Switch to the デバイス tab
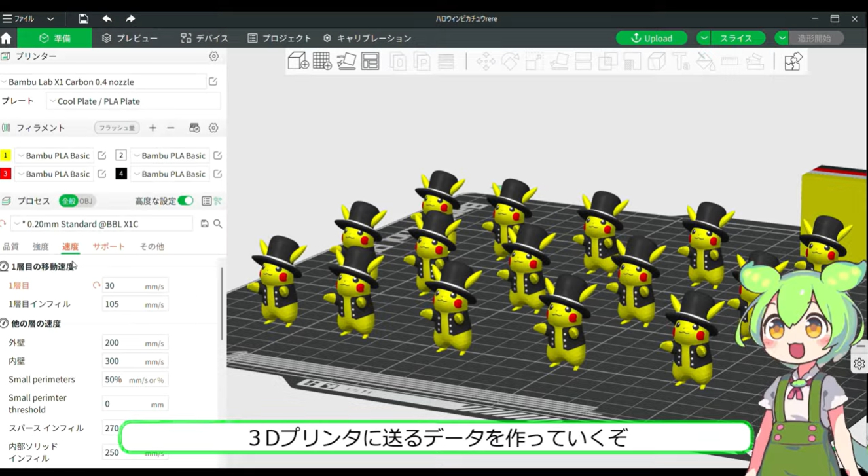868x476 pixels. (x=205, y=38)
